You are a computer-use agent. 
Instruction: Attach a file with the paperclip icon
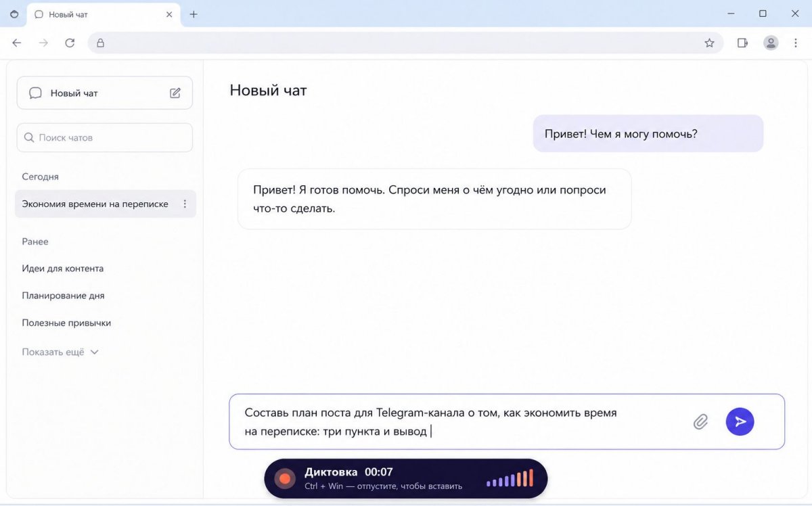pos(700,422)
